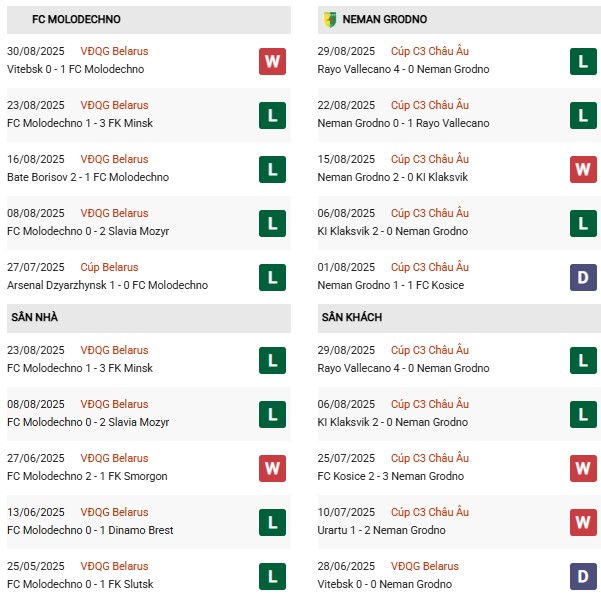The height and width of the screenshot is (598, 601).
Task: Open Cúp Belarus competition link
Action: (x=109, y=267)
